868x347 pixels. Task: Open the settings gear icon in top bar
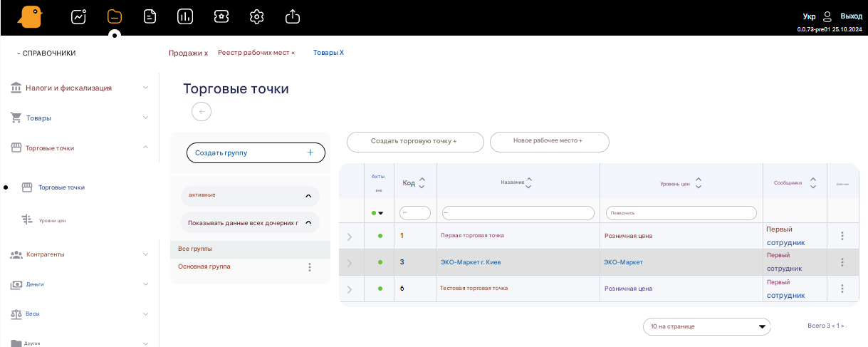tap(257, 16)
